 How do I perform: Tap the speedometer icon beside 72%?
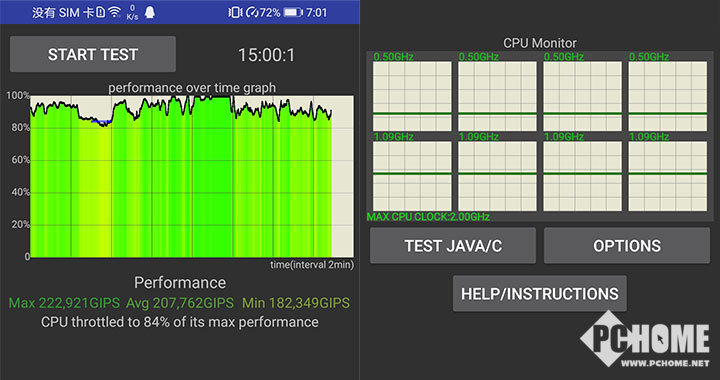point(252,12)
